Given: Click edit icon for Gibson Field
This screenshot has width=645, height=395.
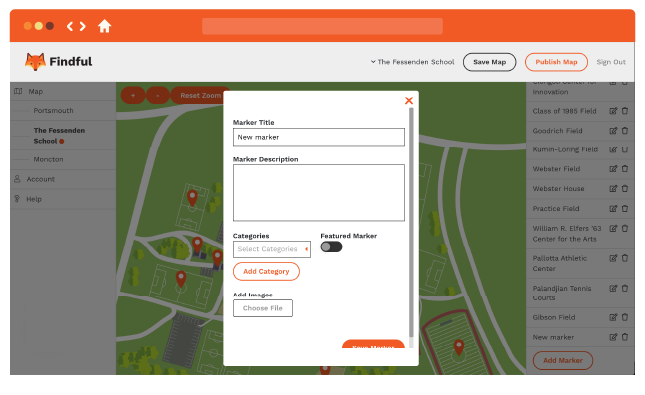Looking at the screenshot, I should (x=613, y=317).
